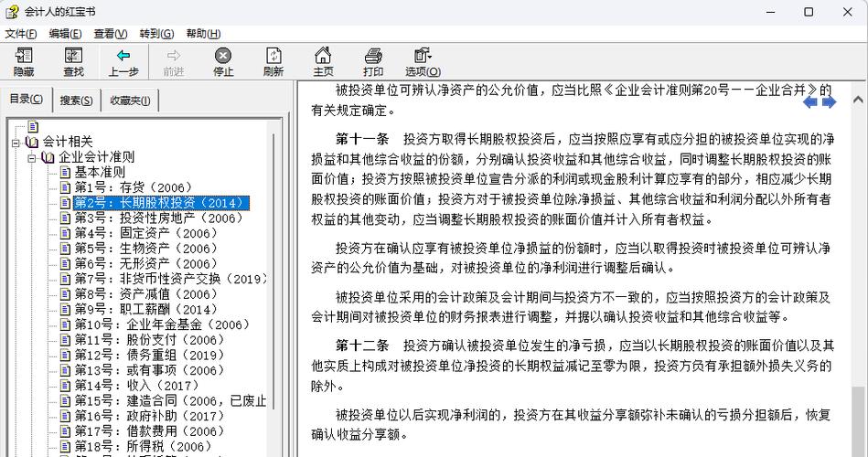Viewport: 868px width, 457px height.
Task: Click the content pane scrollbar thumb
Action: [858, 421]
